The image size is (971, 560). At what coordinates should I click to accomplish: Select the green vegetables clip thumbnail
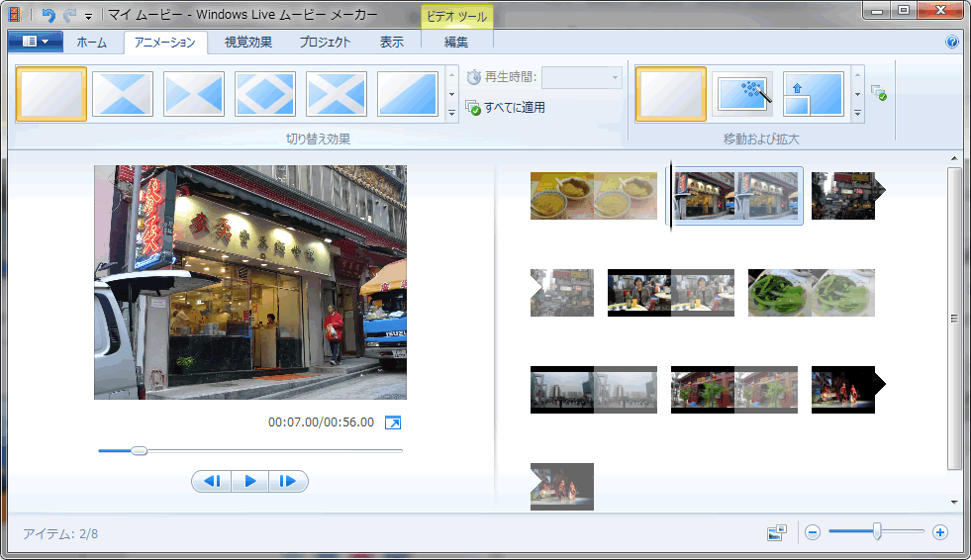[812, 293]
